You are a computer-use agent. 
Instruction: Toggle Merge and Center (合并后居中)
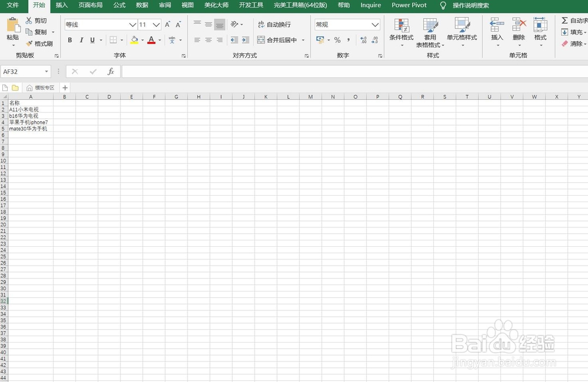(277, 40)
